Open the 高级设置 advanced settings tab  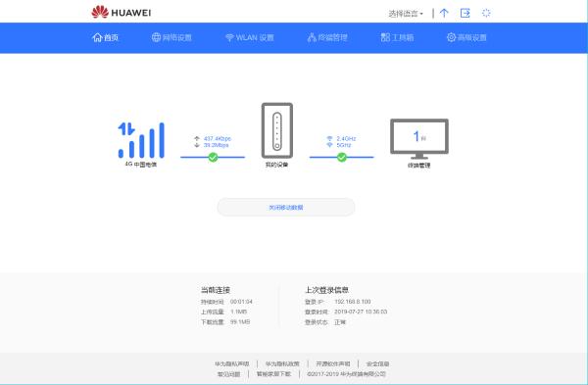[466, 37]
